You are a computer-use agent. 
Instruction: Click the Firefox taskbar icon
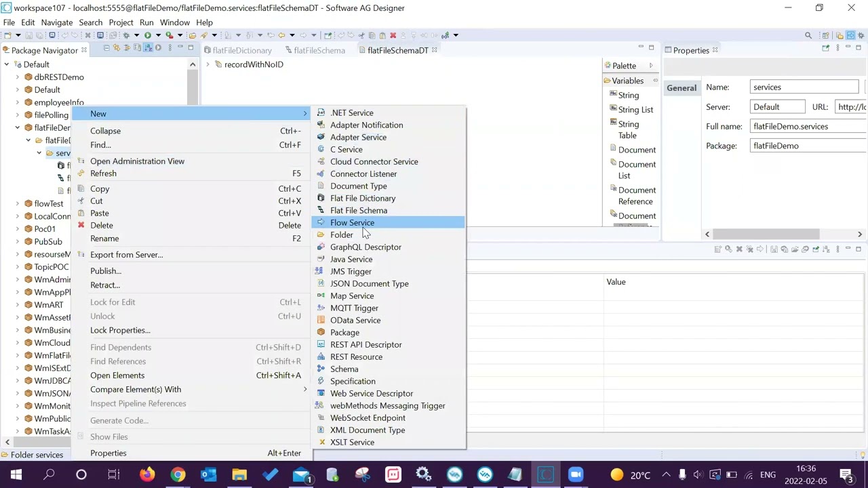pos(146,474)
